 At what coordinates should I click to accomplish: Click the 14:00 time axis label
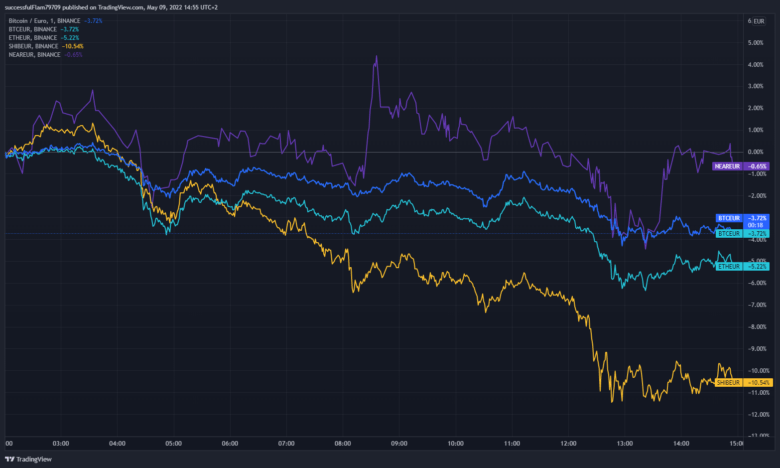tap(681, 443)
